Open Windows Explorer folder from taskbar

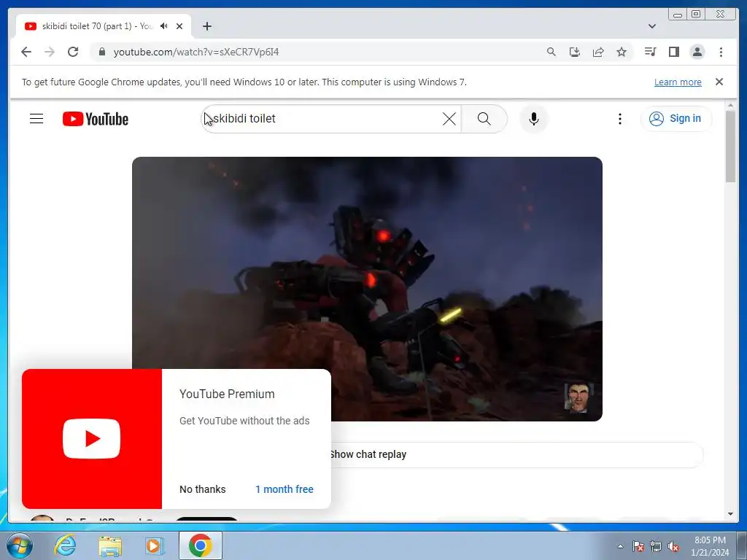coord(110,545)
